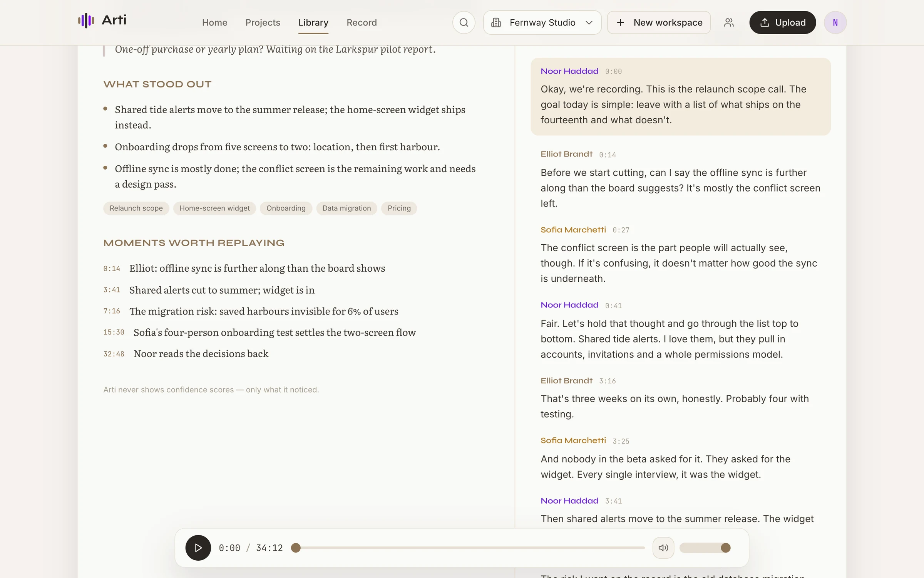Jump to 7:16 migration risk moment
Image resolution: width=924 pixels, height=578 pixels.
pyautogui.click(x=251, y=311)
